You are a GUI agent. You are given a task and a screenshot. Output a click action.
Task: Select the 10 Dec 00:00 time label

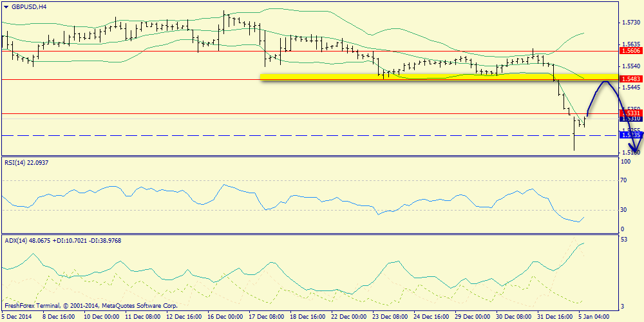[102, 317]
